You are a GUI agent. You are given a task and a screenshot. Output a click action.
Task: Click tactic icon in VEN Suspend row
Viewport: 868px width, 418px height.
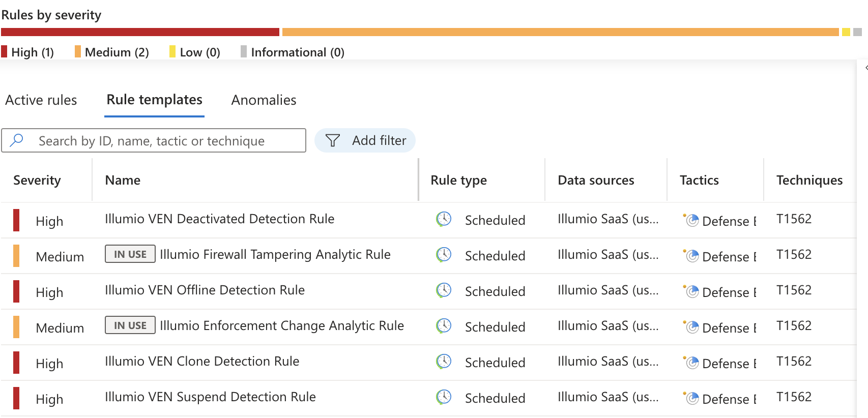click(691, 398)
